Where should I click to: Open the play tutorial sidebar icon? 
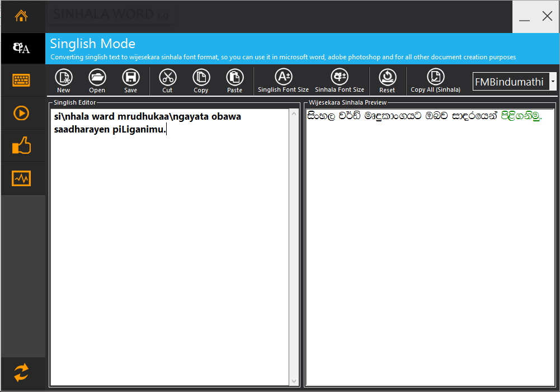pyautogui.click(x=21, y=113)
